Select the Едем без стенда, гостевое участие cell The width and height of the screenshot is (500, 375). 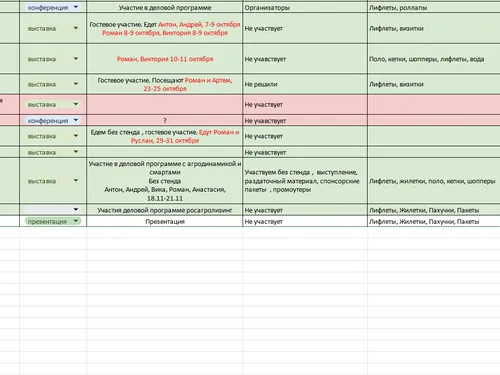pyautogui.click(x=165, y=136)
